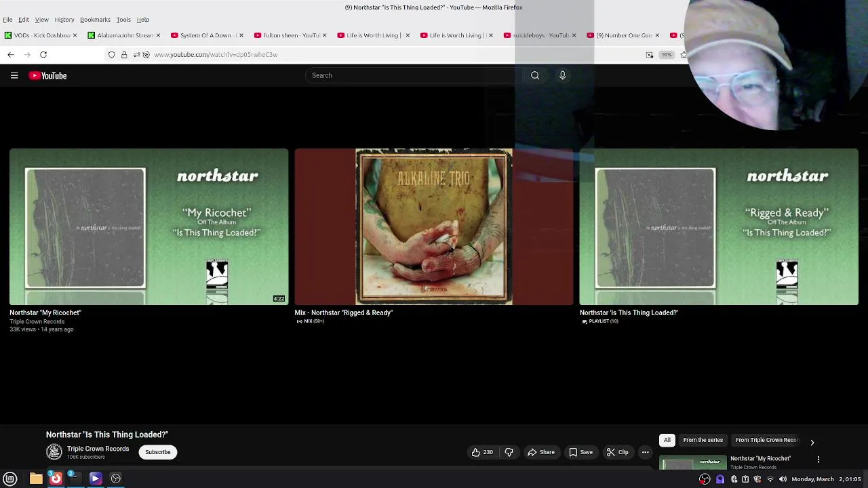Open the Bookmarks menu

click(x=95, y=20)
